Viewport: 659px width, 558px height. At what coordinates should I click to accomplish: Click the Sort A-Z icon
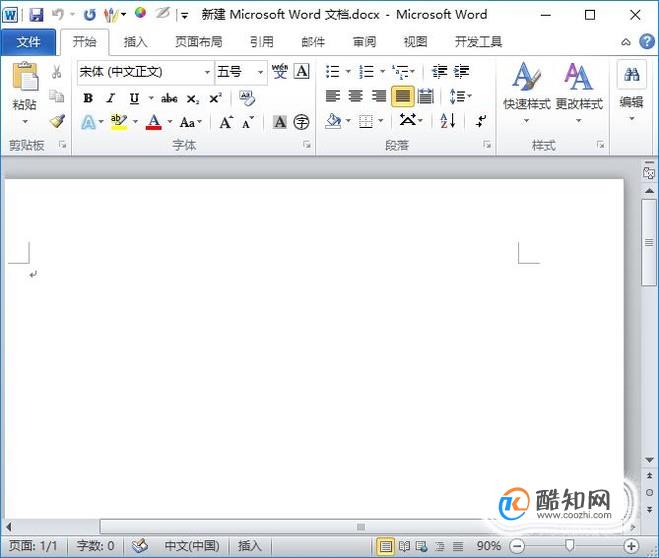click(448, 121)
